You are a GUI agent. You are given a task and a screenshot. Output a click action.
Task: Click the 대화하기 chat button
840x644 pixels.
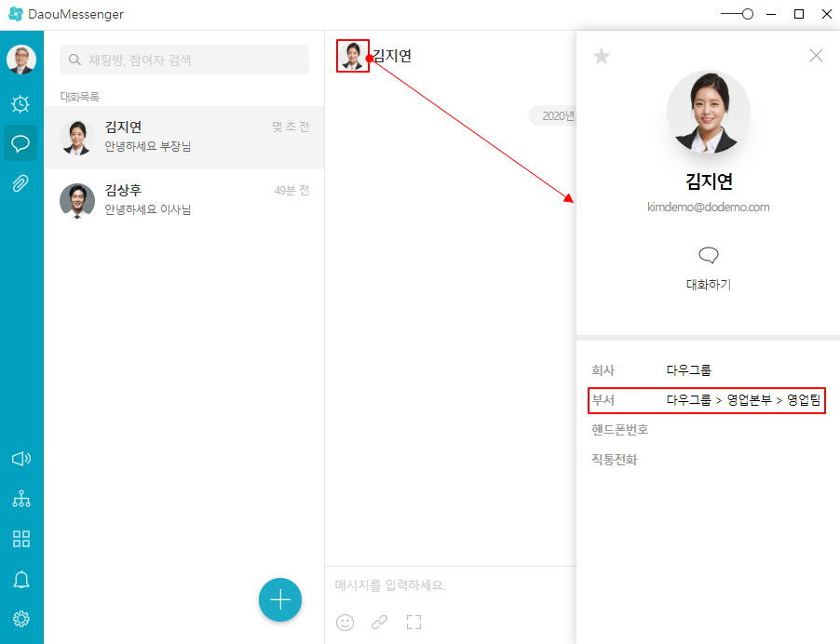tap(708, 268)
